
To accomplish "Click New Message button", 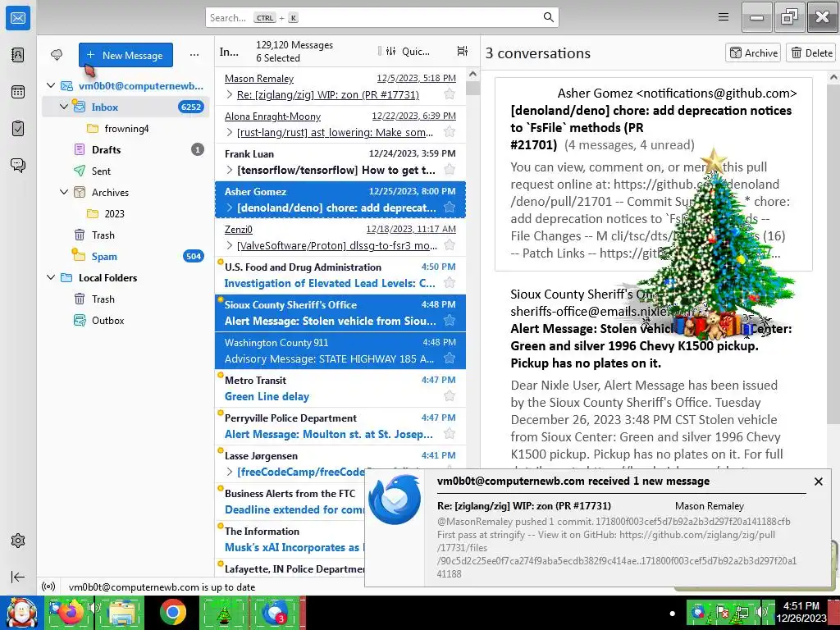I will (126, 55).
